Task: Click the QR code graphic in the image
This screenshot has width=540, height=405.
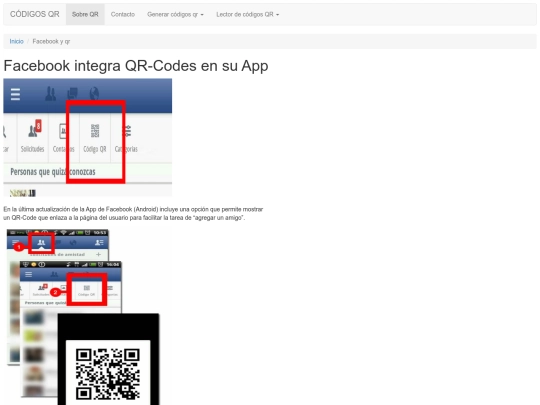Action: point(108,374)
